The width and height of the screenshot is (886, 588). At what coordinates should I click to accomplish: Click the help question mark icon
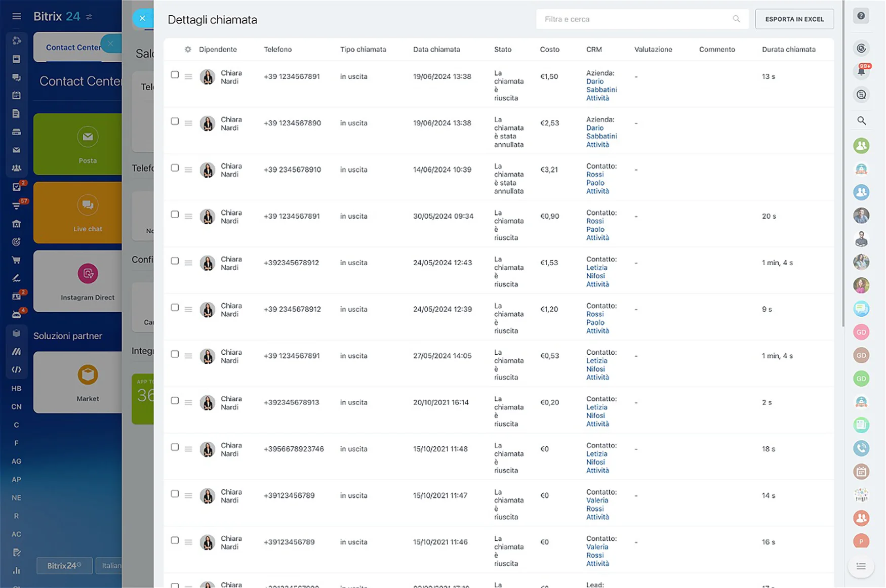point(861,16)
